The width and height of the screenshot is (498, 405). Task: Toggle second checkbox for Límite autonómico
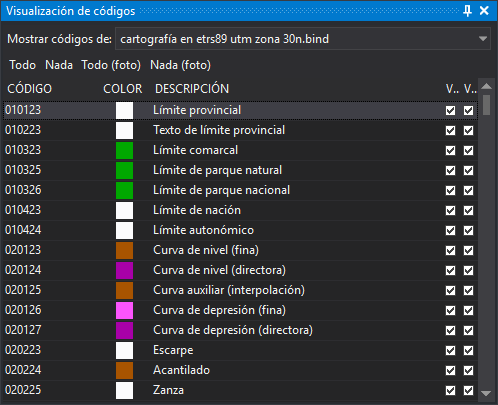tap(468, 230)
